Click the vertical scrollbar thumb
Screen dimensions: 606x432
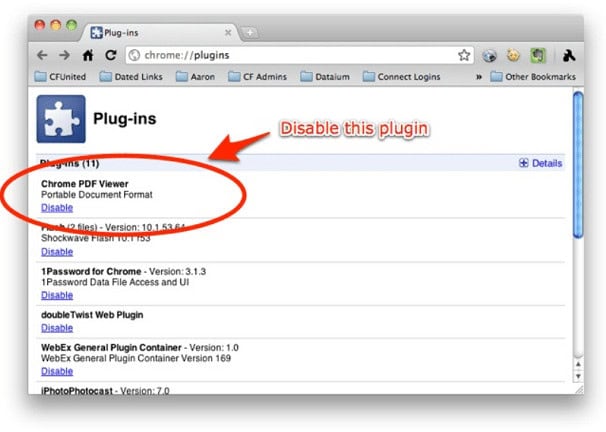pos(578,165)
